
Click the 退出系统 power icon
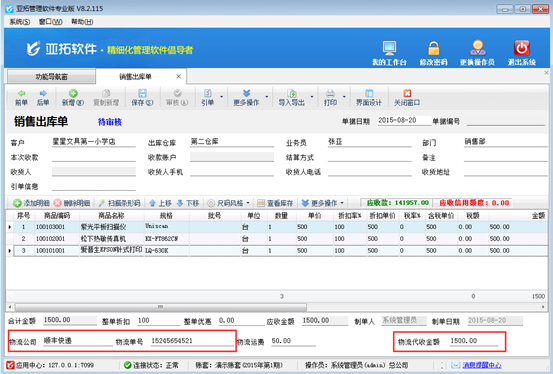pyautogui.click(x=522, y=48)
